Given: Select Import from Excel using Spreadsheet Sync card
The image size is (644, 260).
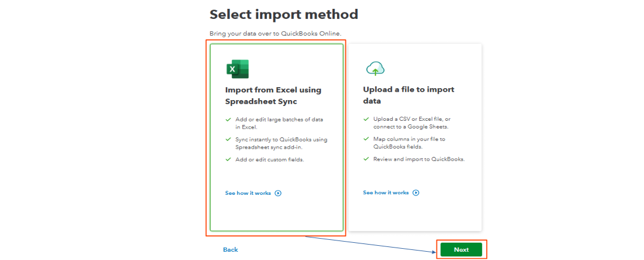Looking at the screenshot, I should pos(276,137).
